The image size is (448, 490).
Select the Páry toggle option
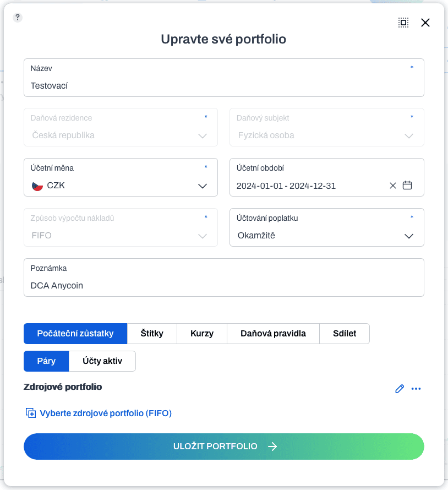coord(46,361)
